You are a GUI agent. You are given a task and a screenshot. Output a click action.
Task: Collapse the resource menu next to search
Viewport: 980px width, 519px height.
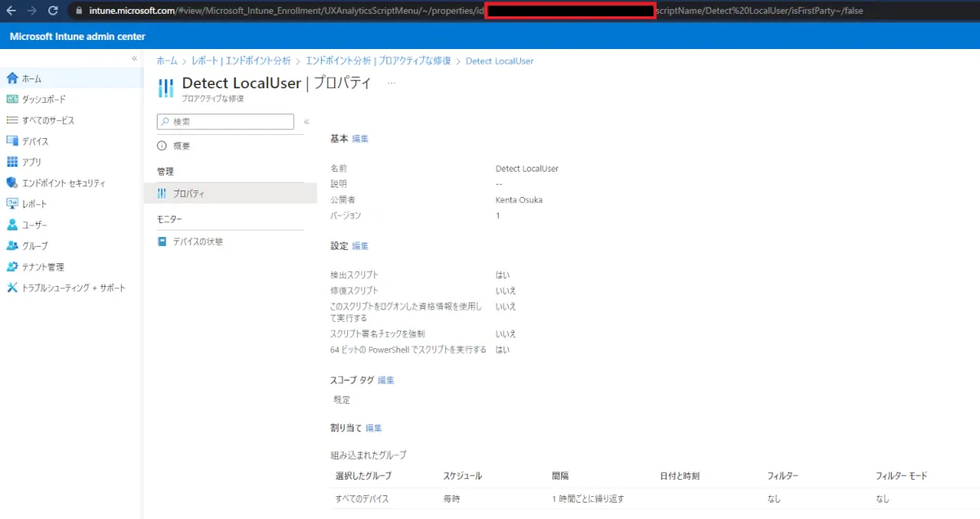306,121
